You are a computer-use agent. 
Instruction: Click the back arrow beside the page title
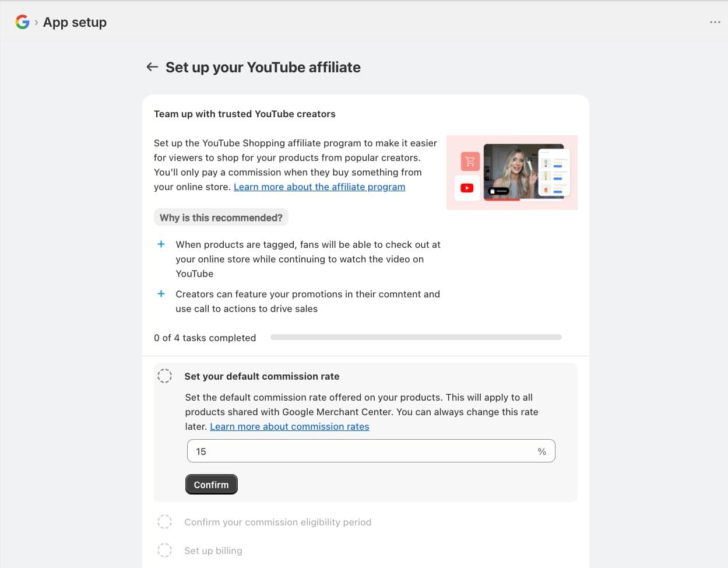(152, 66)
